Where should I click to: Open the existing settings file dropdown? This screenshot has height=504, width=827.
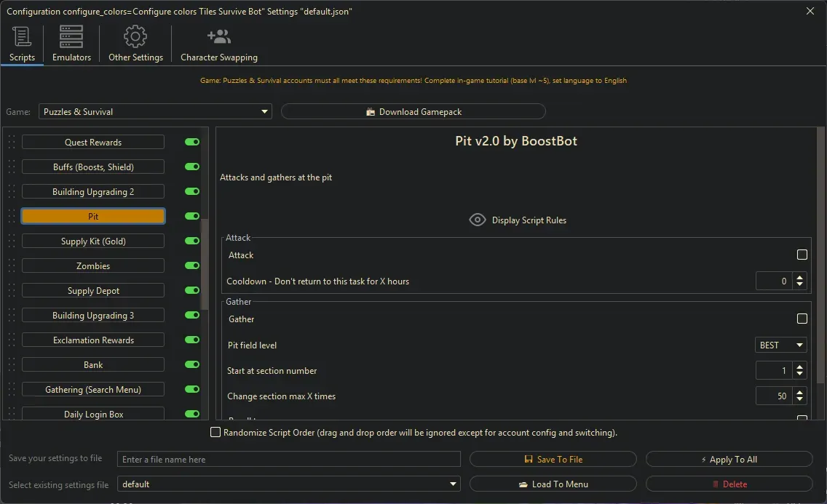[289, 484]
